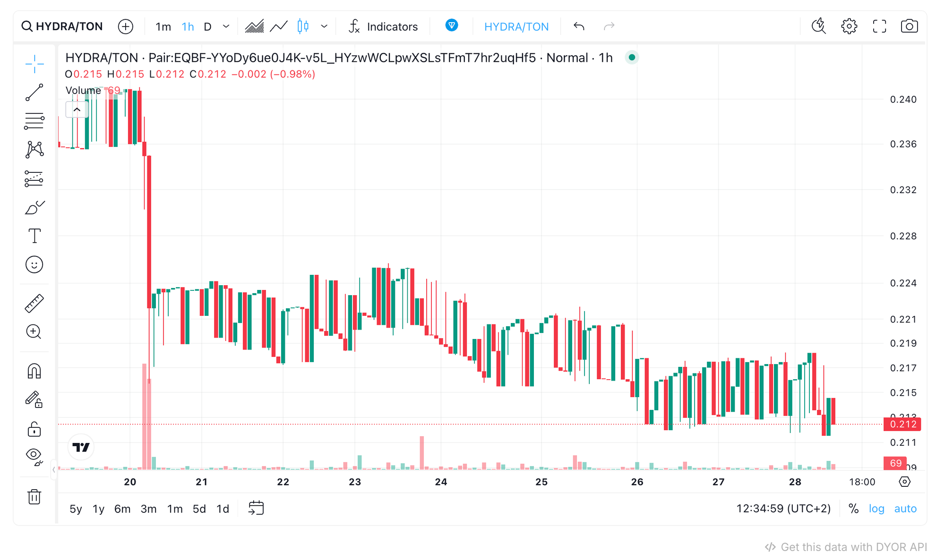Enter fullscreen mode
945x560 pixels.
(879, 26)
